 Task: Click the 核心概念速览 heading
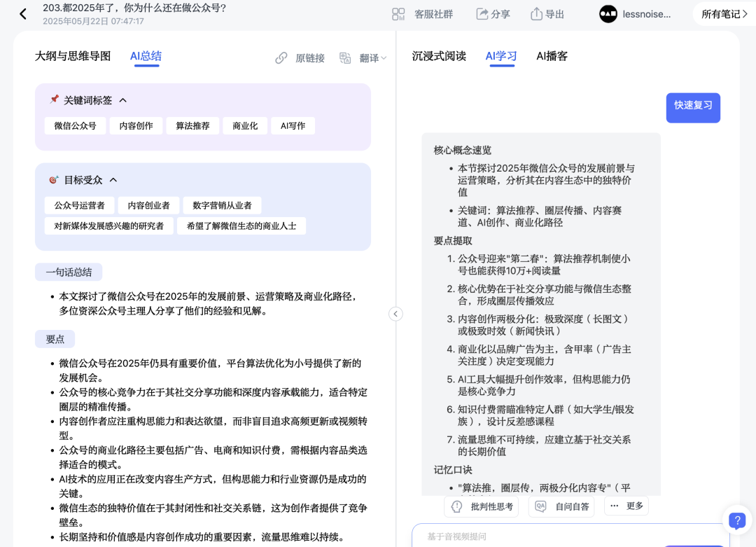(x=463, y=150)
